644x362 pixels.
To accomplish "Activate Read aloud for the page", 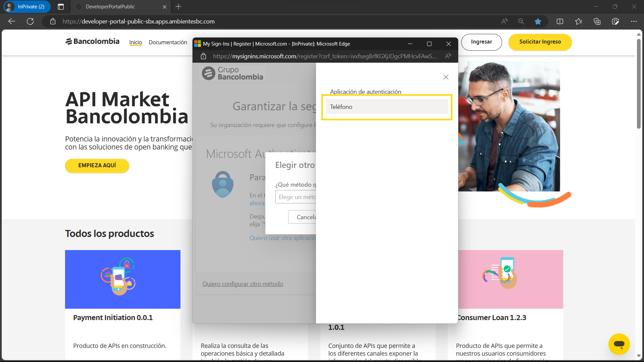I will (x=504, y=21).
